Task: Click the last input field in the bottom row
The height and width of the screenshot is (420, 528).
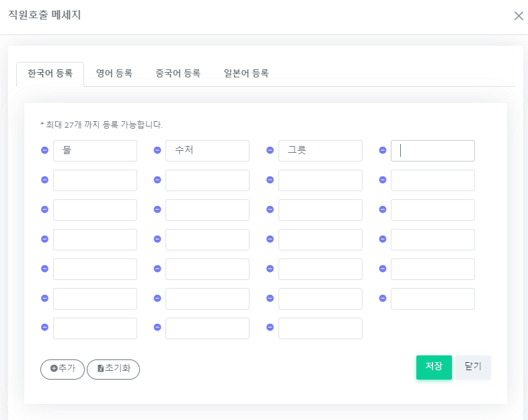Action: pos(320,328)
